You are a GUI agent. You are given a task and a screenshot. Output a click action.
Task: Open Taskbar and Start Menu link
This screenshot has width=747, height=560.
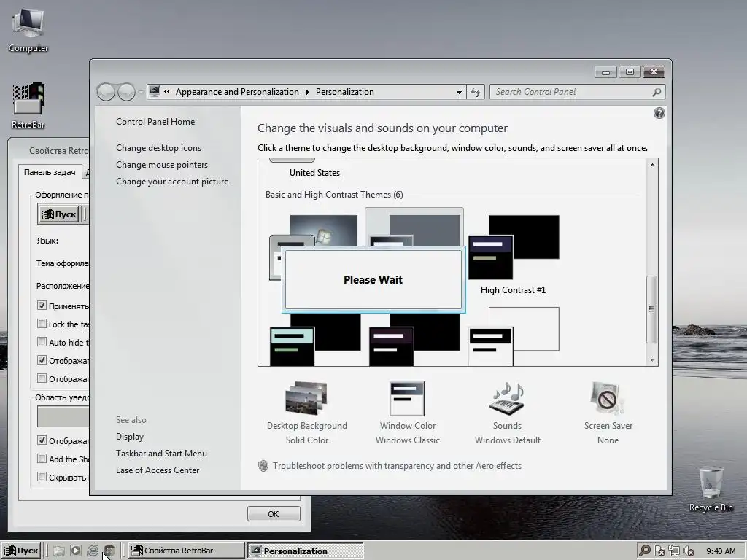161,454
